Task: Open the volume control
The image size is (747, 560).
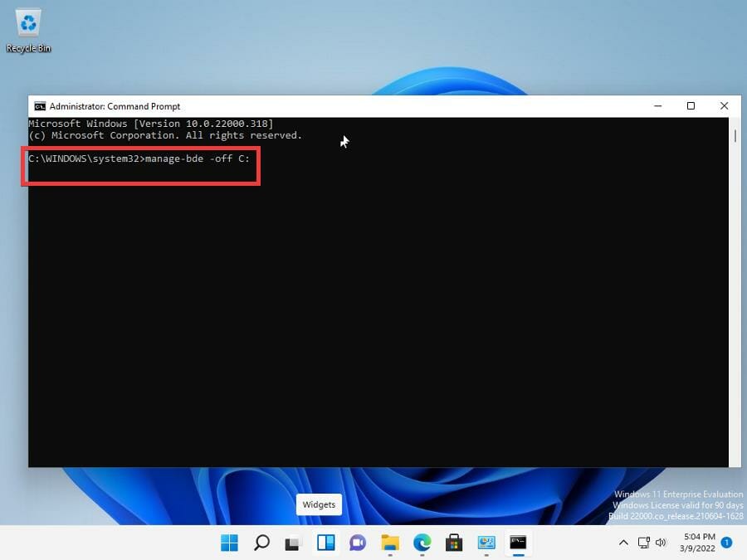Action: (x=662, y=543)
